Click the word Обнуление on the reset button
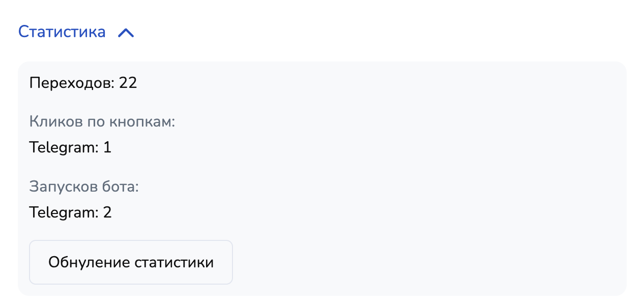This screenshot has height=308, width=644. click(x=89, y=262)
